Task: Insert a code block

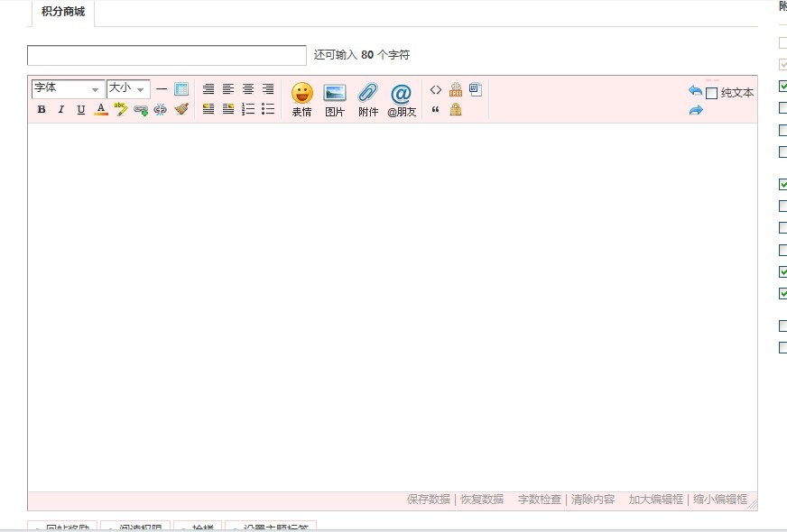Action: (436, 89)
